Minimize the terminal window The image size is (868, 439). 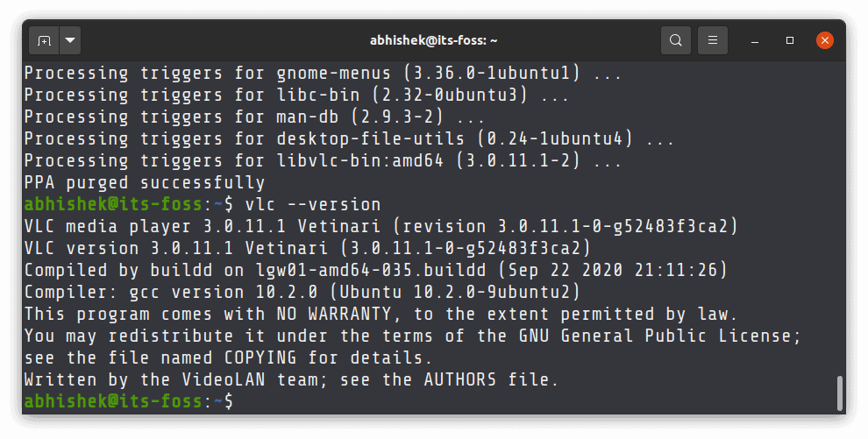(x=755, y=40)
